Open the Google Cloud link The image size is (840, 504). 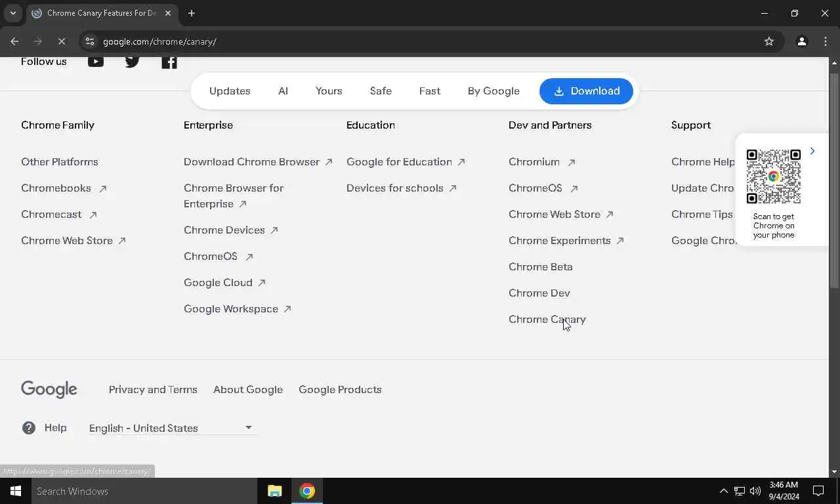point(224,283)
